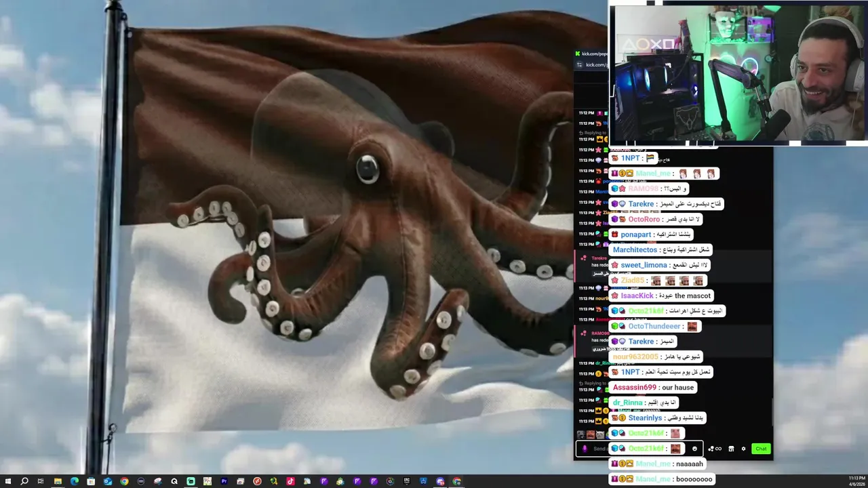Launch Adobe Premiere Pro from the taskbar
Image resolution: width=868 pixels, height=488 pixels.
224,481
